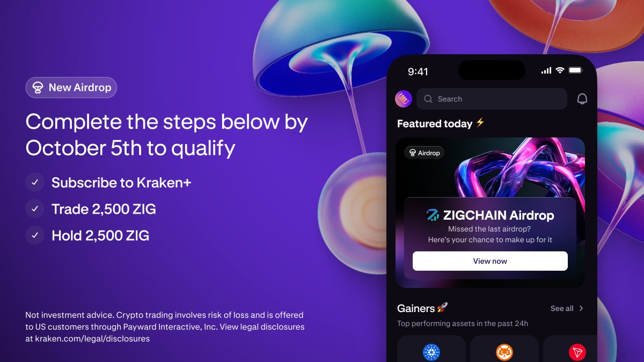The height and width of the screenshot is (362, 644).
Task: Toggle the Hold 2,500 ZIG checkmark
Action: (x=34, y=235)
